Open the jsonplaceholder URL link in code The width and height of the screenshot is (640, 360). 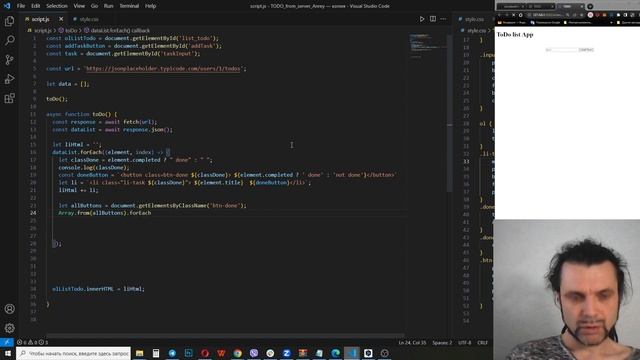163,69
